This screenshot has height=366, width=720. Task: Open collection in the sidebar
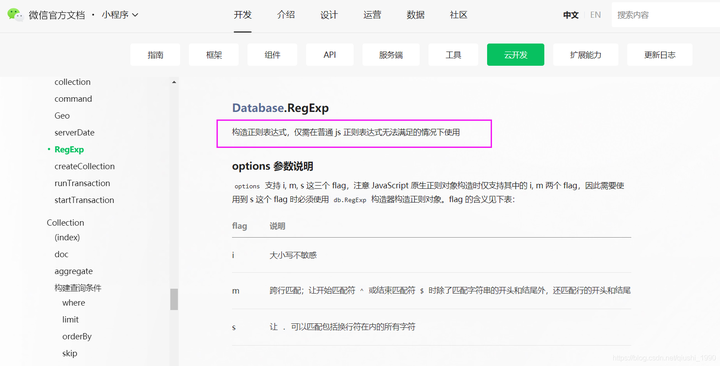[x=73, y=82]
